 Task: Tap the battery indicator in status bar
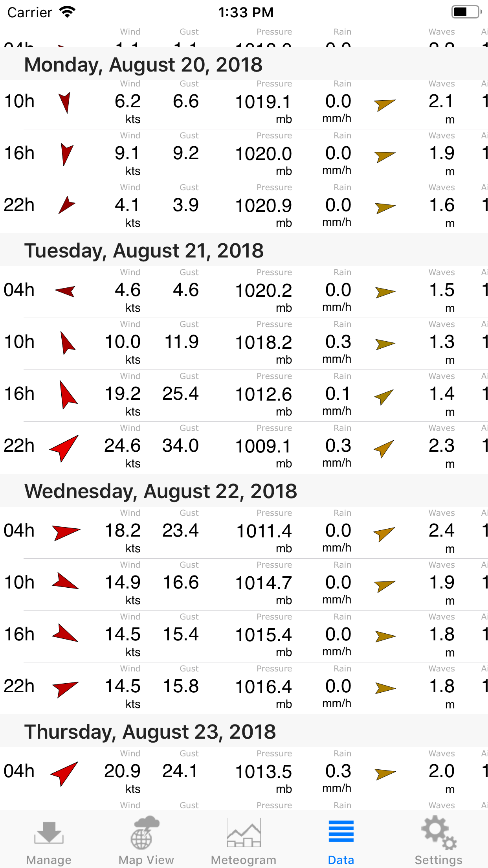(466, 12)
